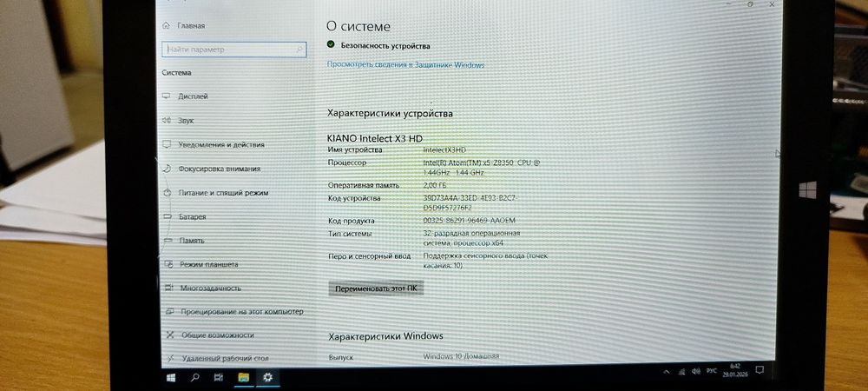
Task: Click product code 00325-86291-96469-AAOEM
Action: 469,221
